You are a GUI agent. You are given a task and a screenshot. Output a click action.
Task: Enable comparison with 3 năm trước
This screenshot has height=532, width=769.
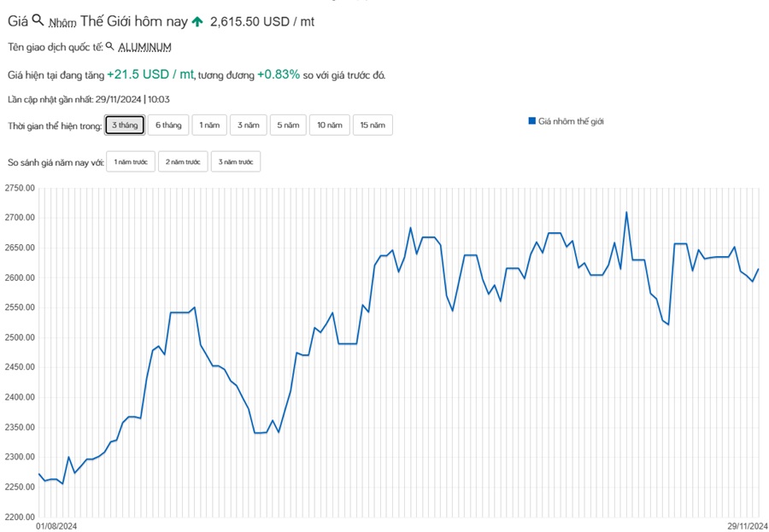coord(236,161)
